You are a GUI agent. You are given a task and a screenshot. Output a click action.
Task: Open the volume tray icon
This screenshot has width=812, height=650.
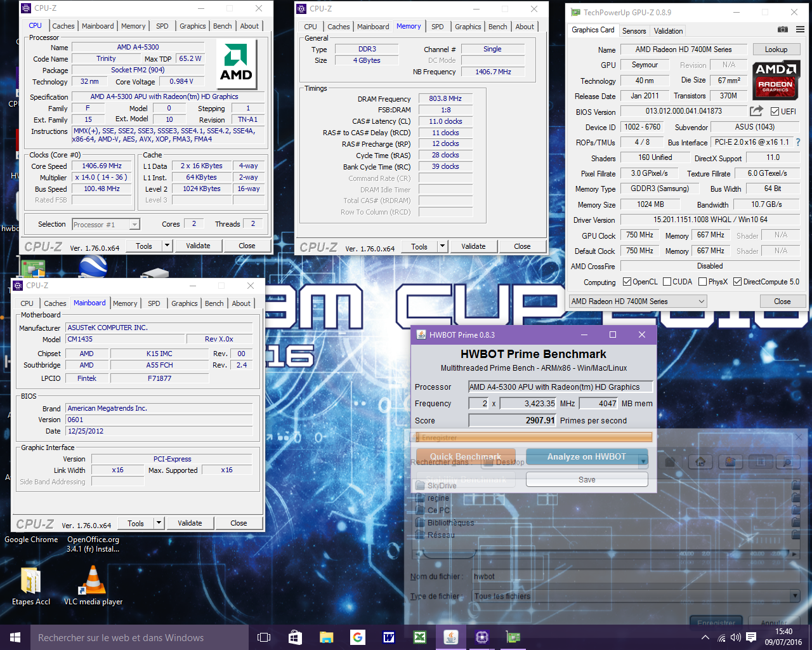tap(736, 637)
